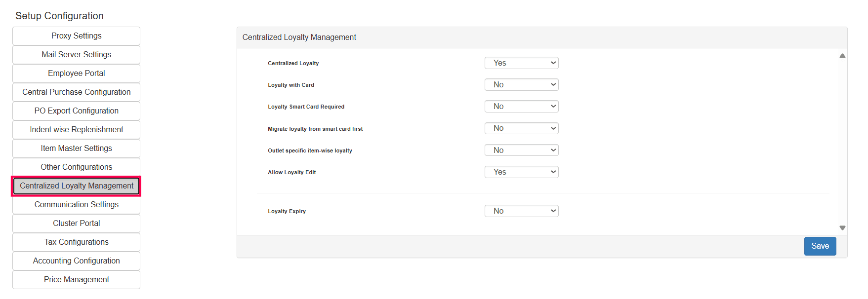The width and height of the screenshot is (868, 299).
Task: Go to Mail Server Settings
Action: pyautogui.click(x=77, y=55)
